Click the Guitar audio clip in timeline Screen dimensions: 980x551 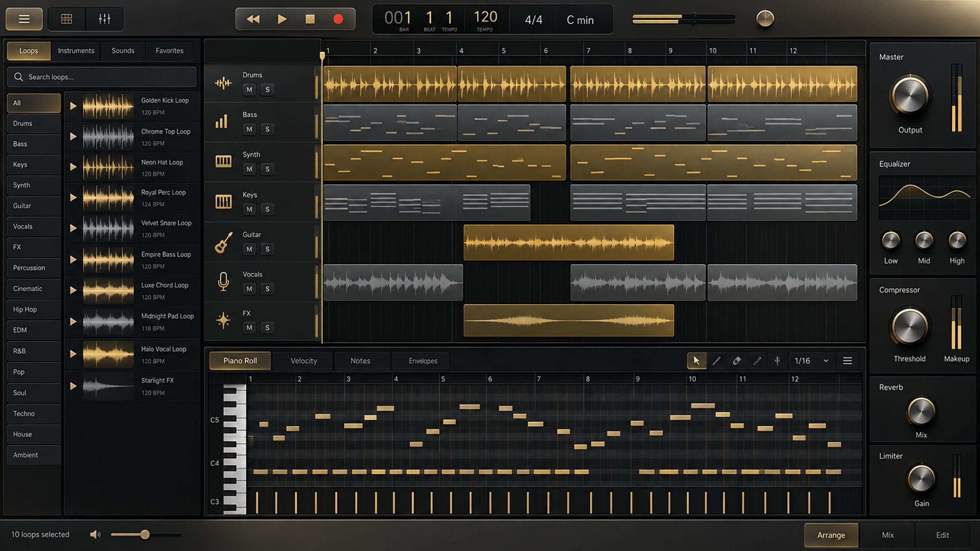point(568,243)
